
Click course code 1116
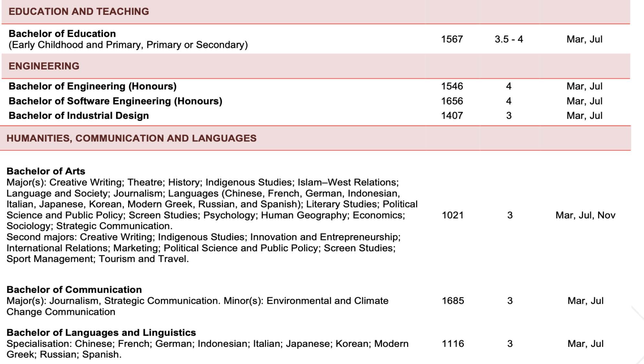(453, 344)
